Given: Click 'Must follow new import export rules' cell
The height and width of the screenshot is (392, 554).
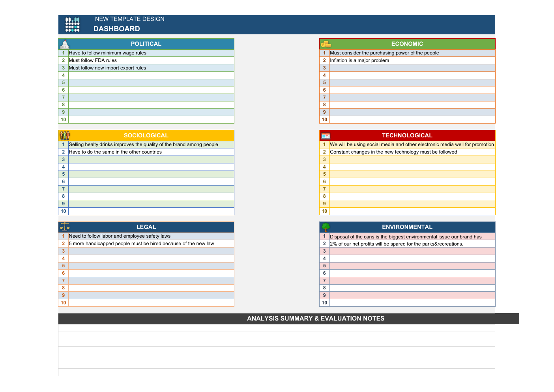Looking at the screenshot, I should 151,68.
